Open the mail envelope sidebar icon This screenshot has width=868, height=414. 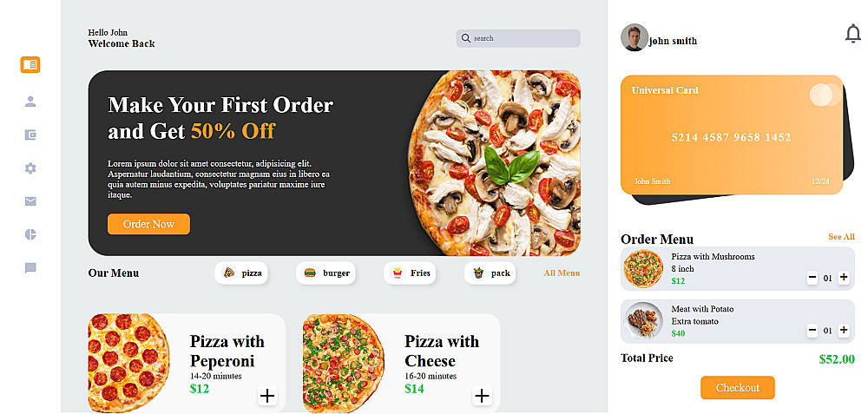pos(30,201)
